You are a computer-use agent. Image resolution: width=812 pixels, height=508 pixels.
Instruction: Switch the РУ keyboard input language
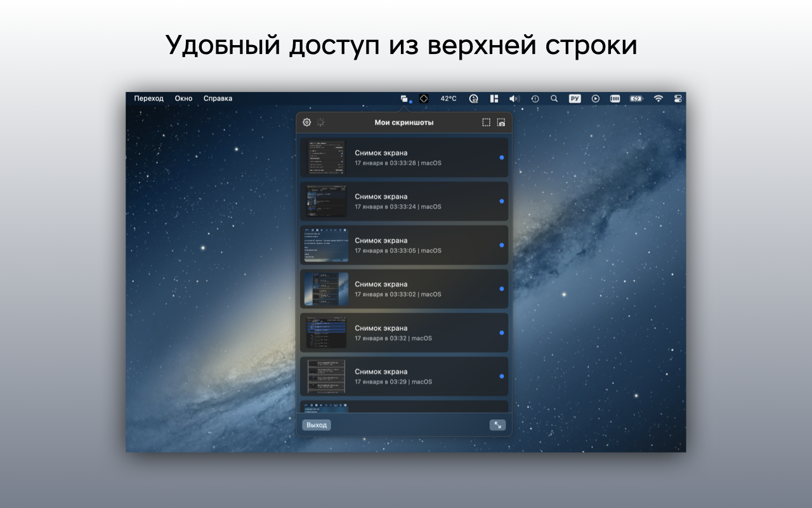pos(574,98)
